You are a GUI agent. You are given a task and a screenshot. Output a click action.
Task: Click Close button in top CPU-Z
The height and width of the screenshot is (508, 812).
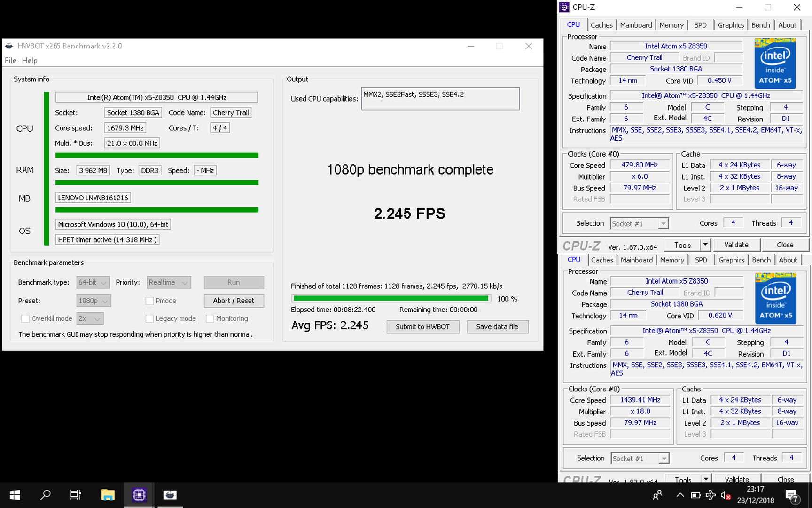[785, 245]
